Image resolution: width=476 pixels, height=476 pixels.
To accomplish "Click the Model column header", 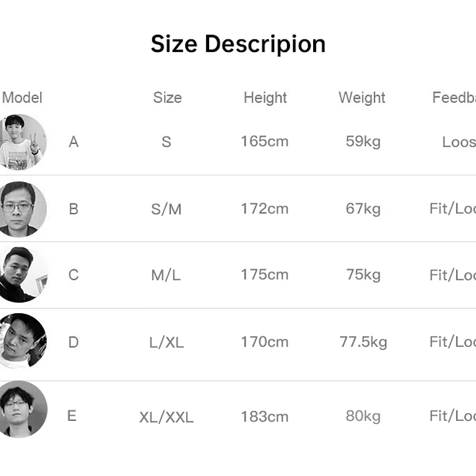I will click(x=23, y=98).
